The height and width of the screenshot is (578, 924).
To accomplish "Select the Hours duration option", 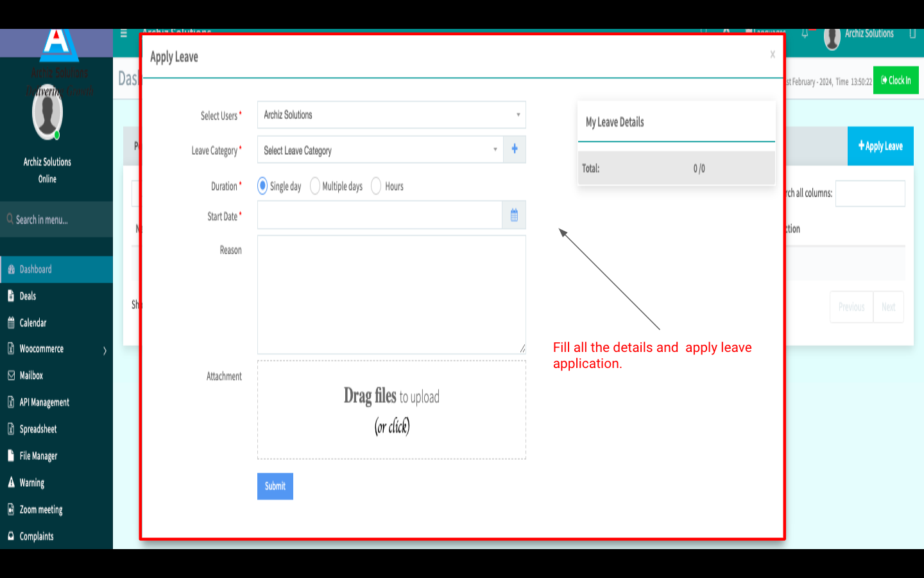I will [x=376, y=186].
